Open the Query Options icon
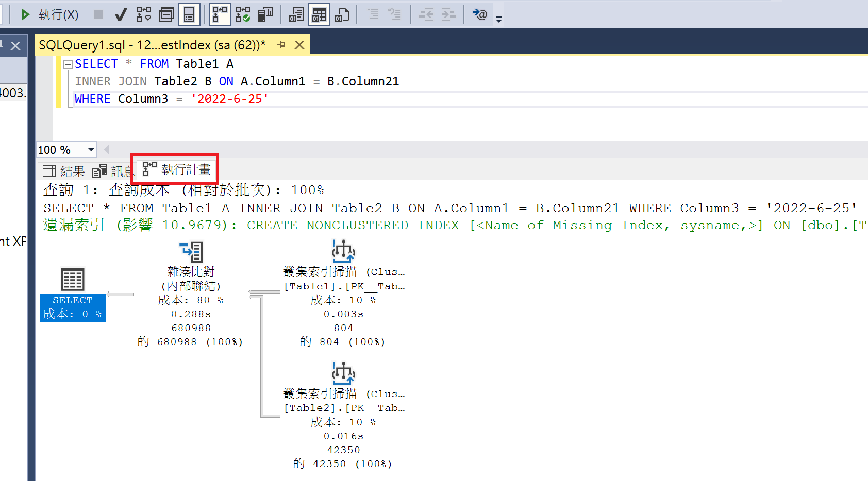 tap(166, 14)
